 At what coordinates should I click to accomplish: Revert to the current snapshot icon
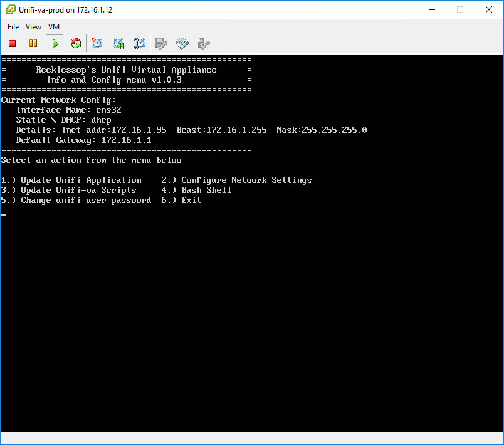tap(118, 43)
